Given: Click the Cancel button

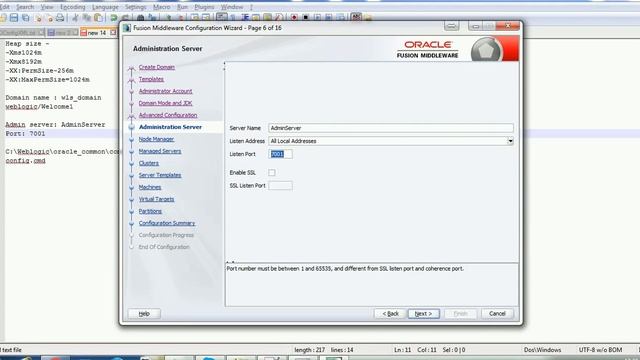Looking at the screenshot, I should coord(497,313).
